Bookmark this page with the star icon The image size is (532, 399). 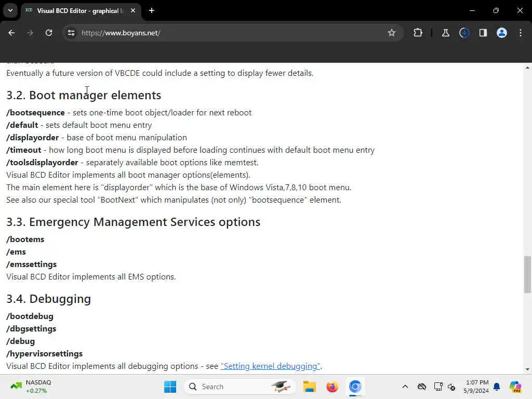tap(392, 33)
